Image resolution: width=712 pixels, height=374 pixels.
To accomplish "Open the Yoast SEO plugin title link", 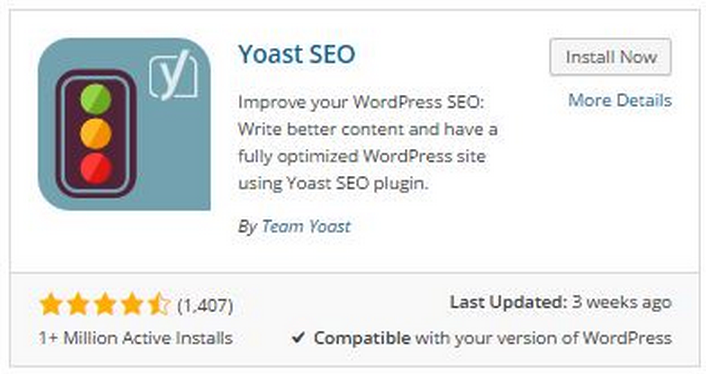I will click(x=297, y=54).
